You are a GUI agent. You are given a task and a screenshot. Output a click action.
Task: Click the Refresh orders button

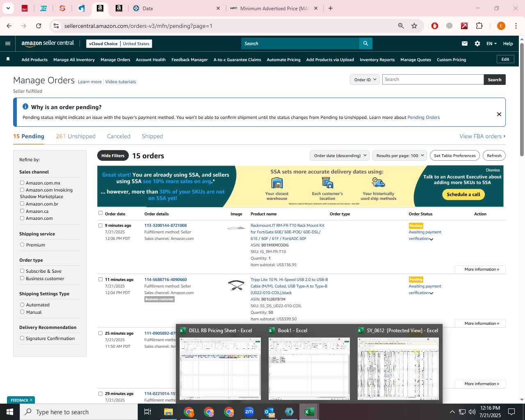[x=494, y=155]
